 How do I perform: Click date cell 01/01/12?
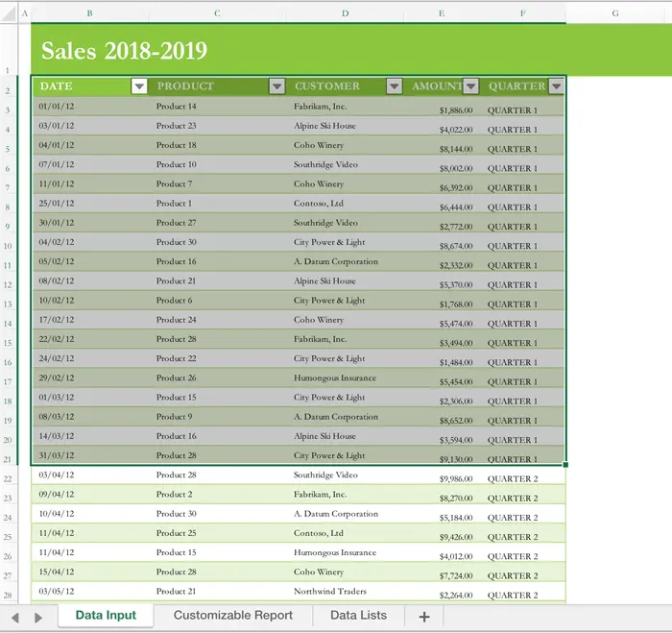pos(56,106)
